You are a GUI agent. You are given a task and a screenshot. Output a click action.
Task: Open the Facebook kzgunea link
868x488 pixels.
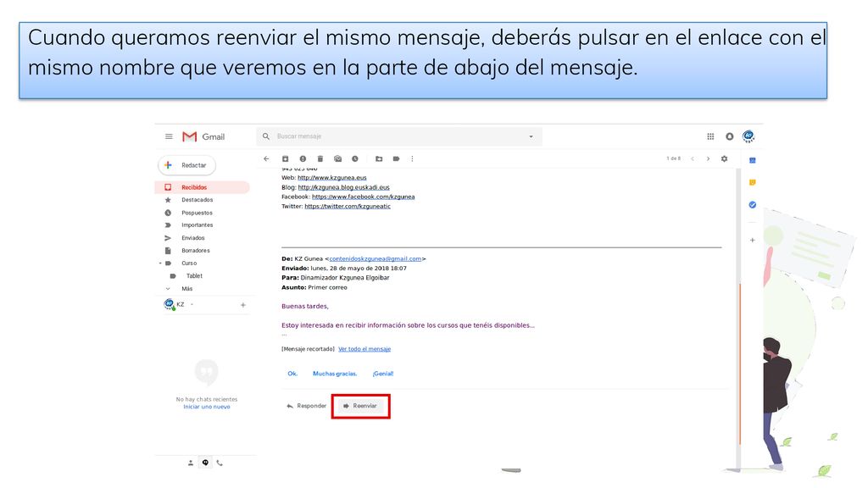point(363,197)
